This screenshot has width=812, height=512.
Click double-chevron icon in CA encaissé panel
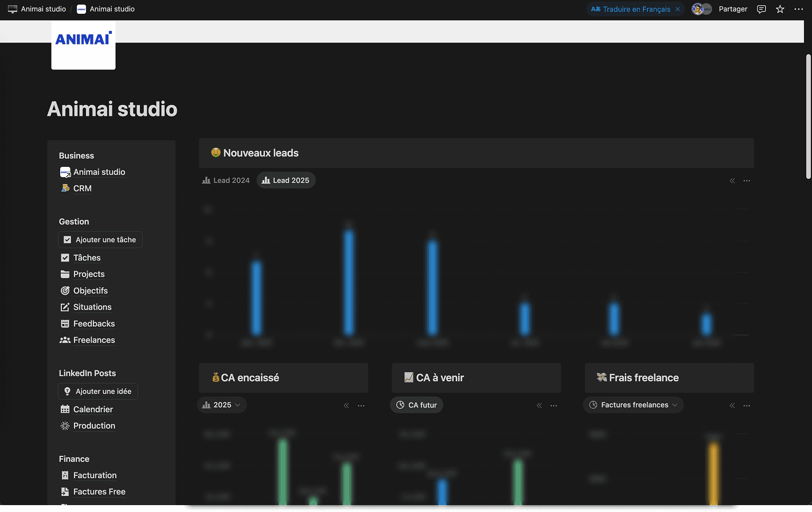coord(346,405)
